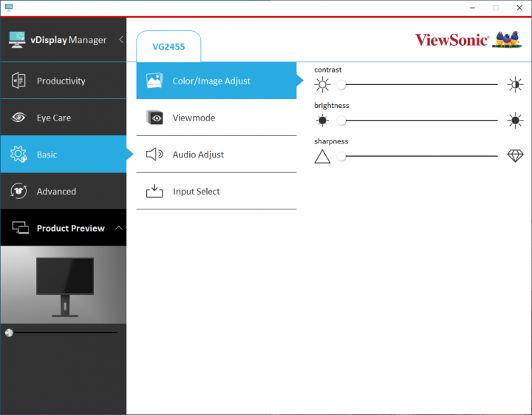Open the Viewmode option
Viewport: 532px width, 415px height.
(x=216, y=118)
